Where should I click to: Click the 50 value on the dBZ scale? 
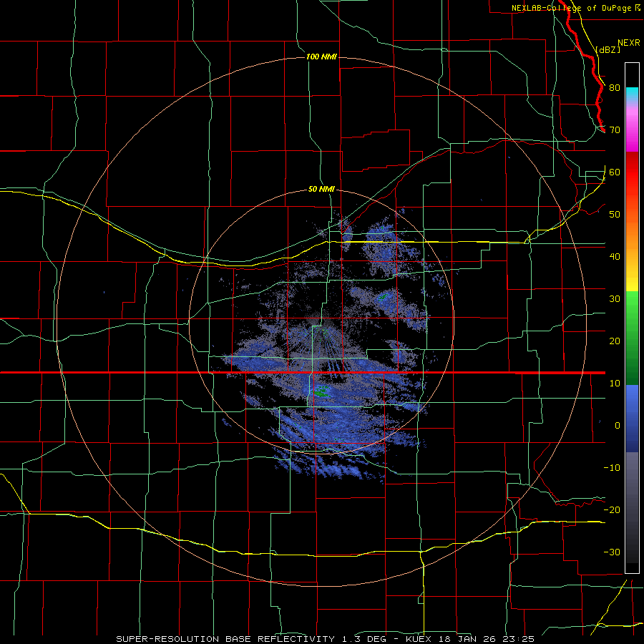click(x=615, y=215)
